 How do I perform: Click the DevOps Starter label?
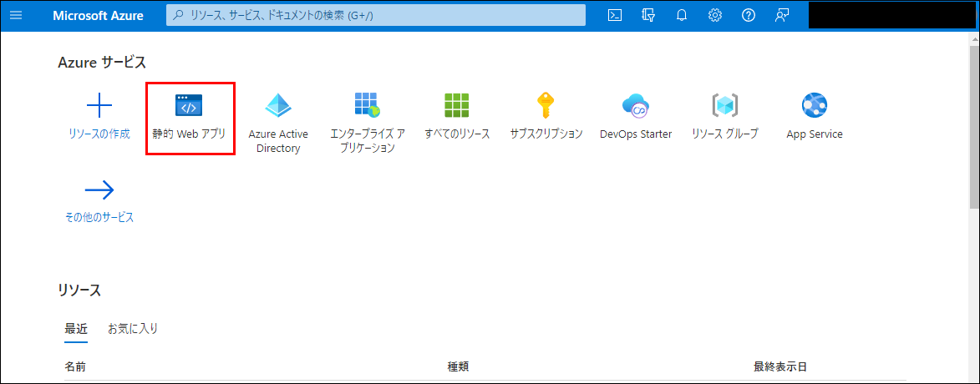tap(636, 134)
